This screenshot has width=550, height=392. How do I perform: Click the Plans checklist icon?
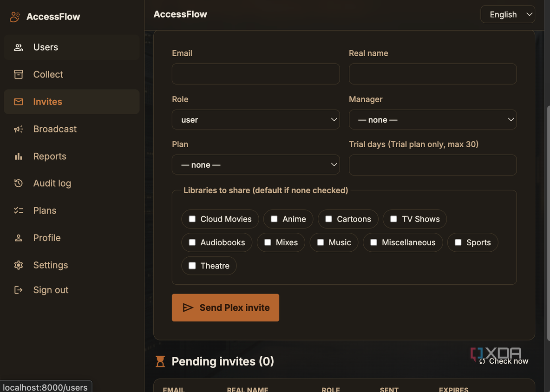pyautogui.click(x=18, y=210)
